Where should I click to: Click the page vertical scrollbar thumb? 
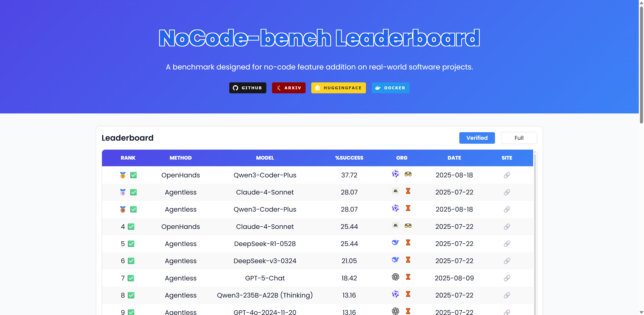pyautogui.click(x=641, y=65)
